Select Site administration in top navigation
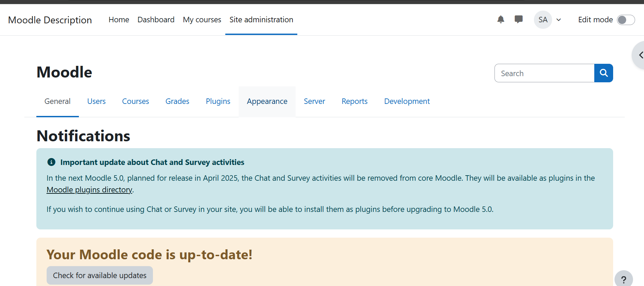Screen dimensions: 644x286 [x=261, y=20]
